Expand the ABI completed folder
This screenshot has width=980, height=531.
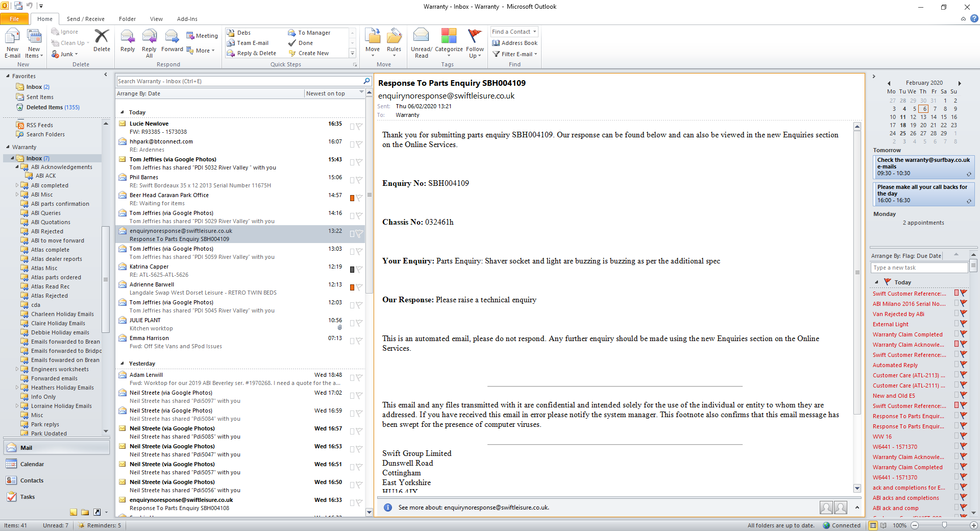tap(17, 185)
